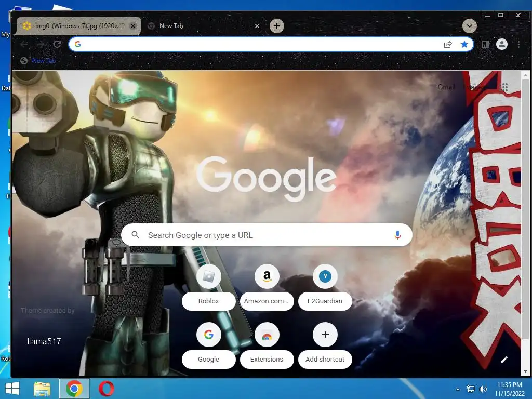This screenshot has width=532, height=399.
Task: Click the page scrollbar down arrow
Action: point(526,371)
